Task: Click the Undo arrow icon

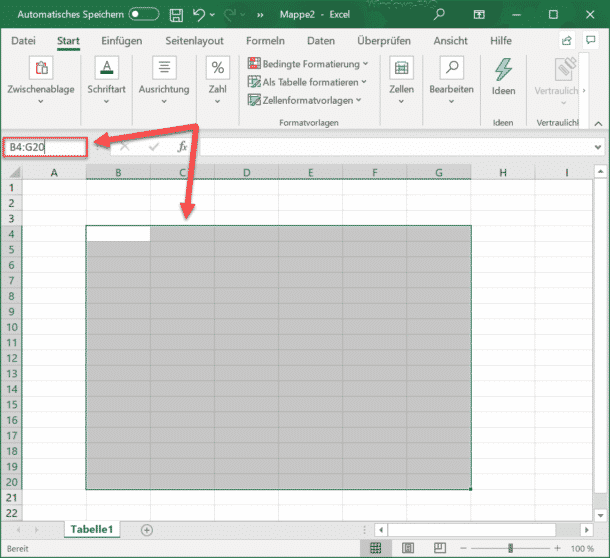Action: (200, 16)
